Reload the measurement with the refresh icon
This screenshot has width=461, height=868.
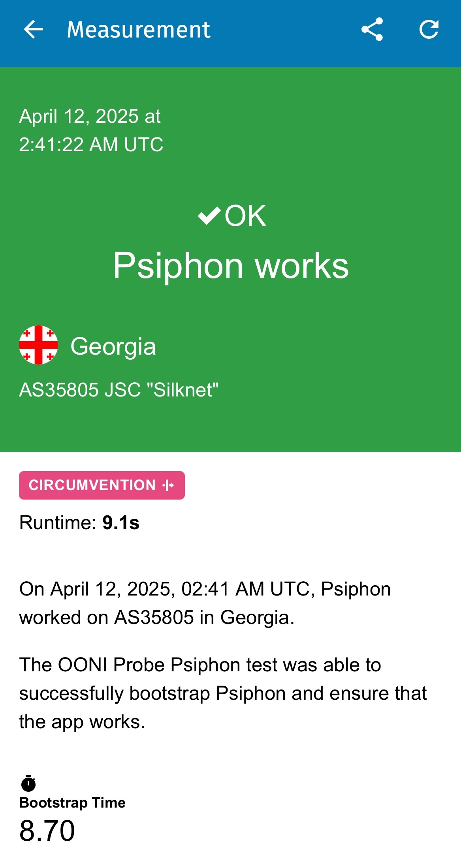[429, 29]
